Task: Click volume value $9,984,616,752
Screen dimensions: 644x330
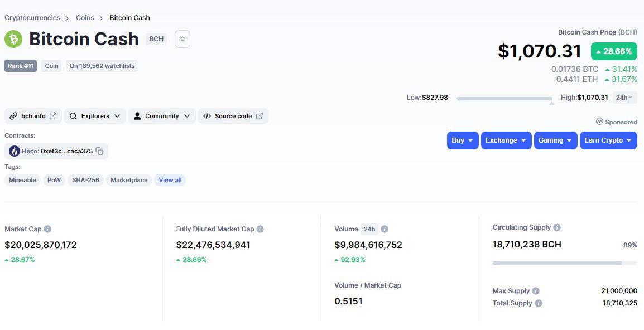Action: coord(368,245)
